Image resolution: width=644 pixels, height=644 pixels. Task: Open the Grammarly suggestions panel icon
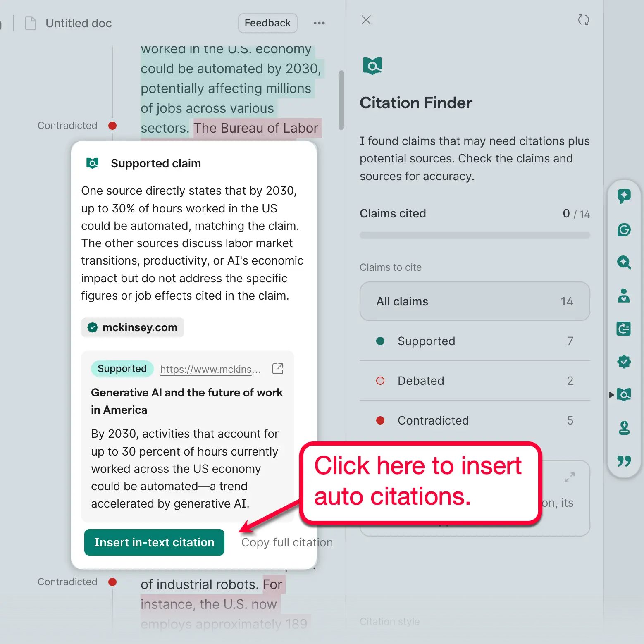(x=624, y=196)
